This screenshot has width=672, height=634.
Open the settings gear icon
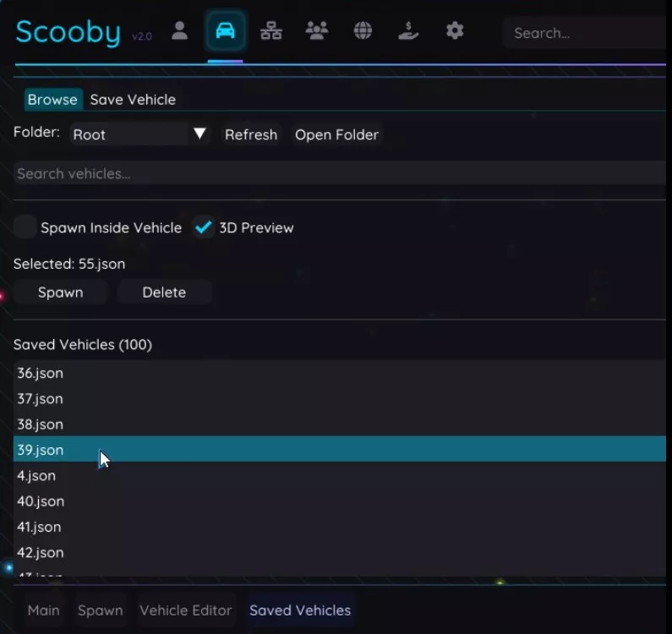[455, 31]
